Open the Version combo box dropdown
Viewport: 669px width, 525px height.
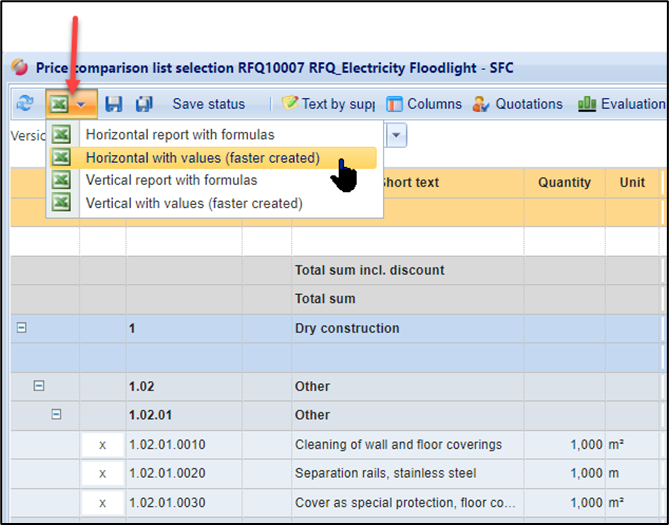pos(397,135)
